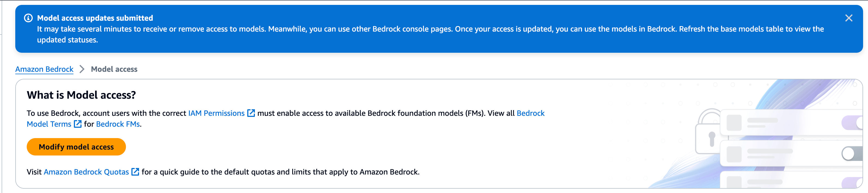Click external-link icon beside IAM Permissions
Image resolution: width=868 pixels, height=193 pixels.
pyautogui.click(x=251, y=113)
